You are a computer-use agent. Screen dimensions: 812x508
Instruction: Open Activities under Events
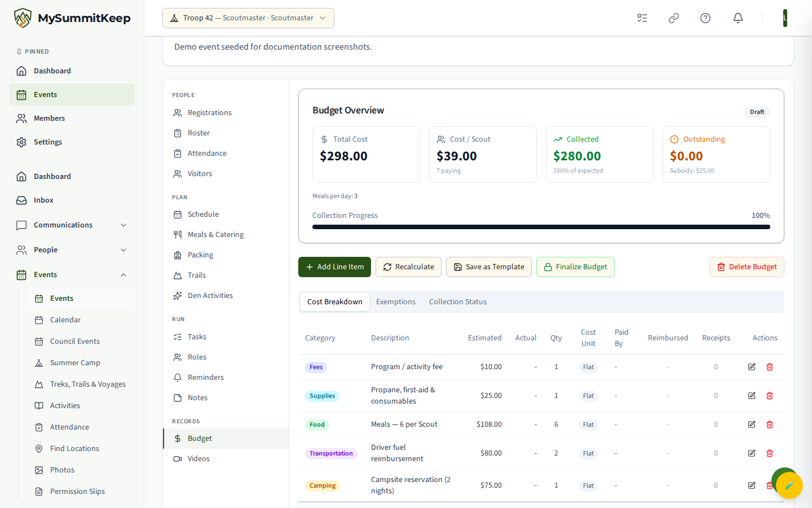(81, 406)
